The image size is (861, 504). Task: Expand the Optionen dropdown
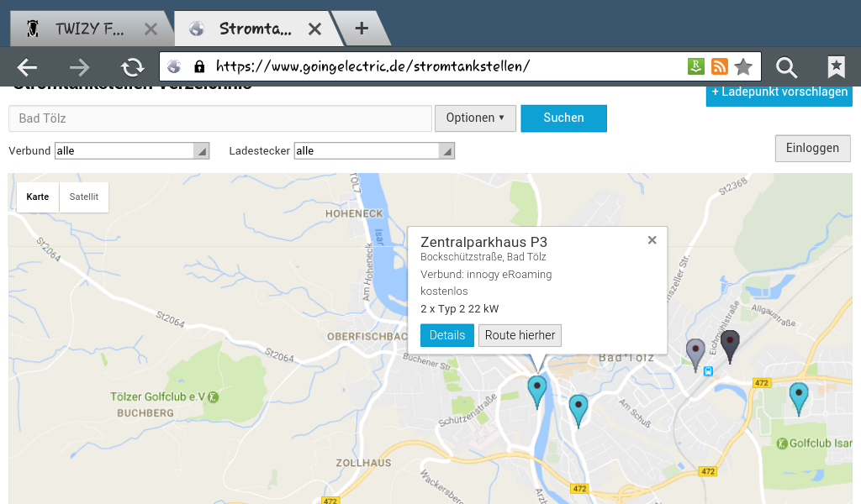click(x=475, y=118)
